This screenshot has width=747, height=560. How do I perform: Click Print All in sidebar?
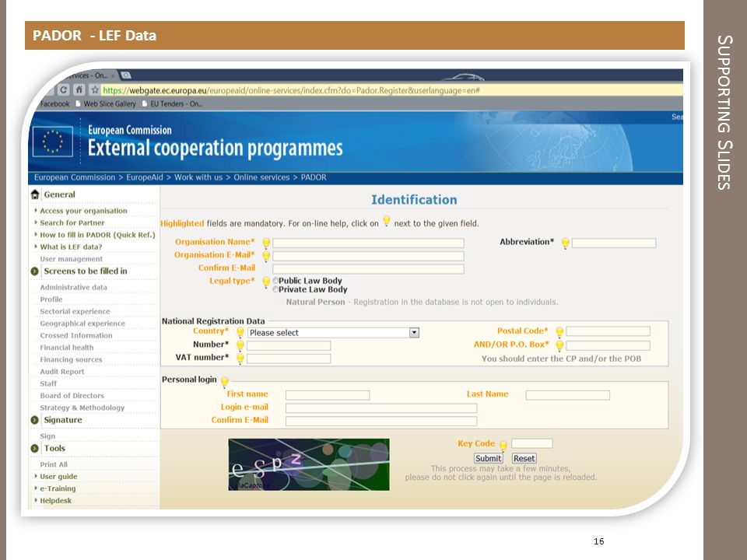click(54, 465)
